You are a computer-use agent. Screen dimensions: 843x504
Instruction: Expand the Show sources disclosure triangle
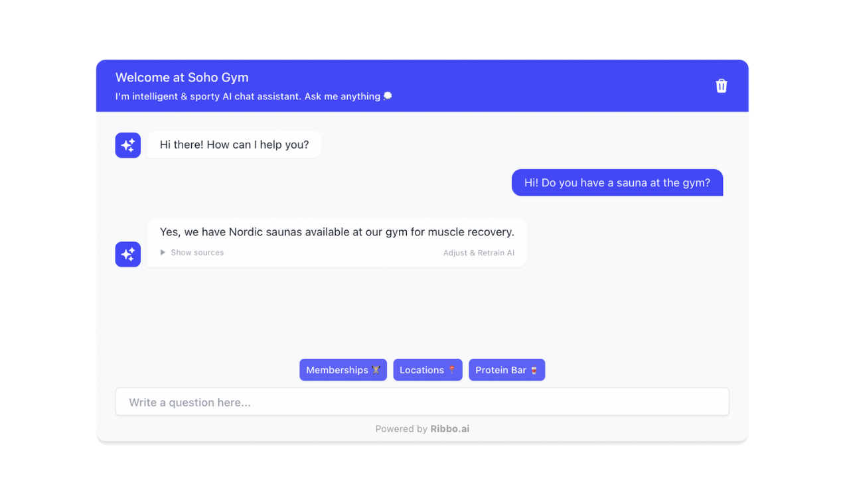coord(163,253)
